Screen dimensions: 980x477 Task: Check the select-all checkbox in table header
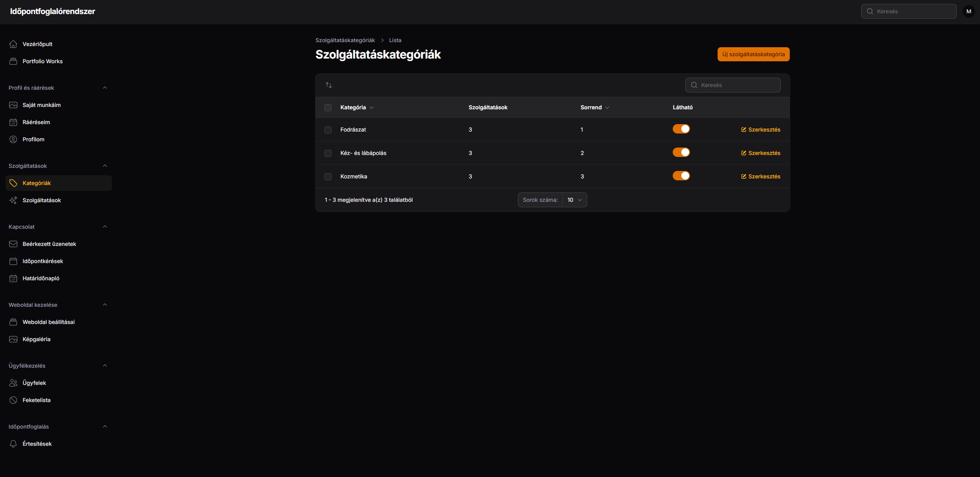(328, 108)
